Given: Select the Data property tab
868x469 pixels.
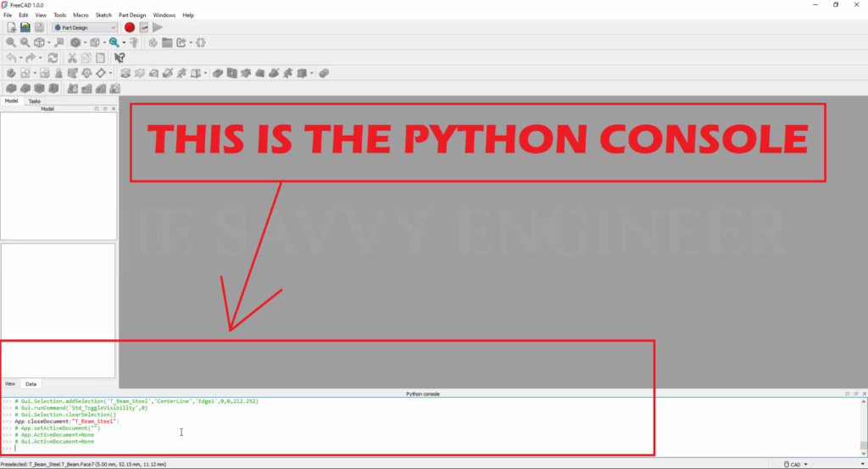Looking at the screenshot, I should [31, 383].
